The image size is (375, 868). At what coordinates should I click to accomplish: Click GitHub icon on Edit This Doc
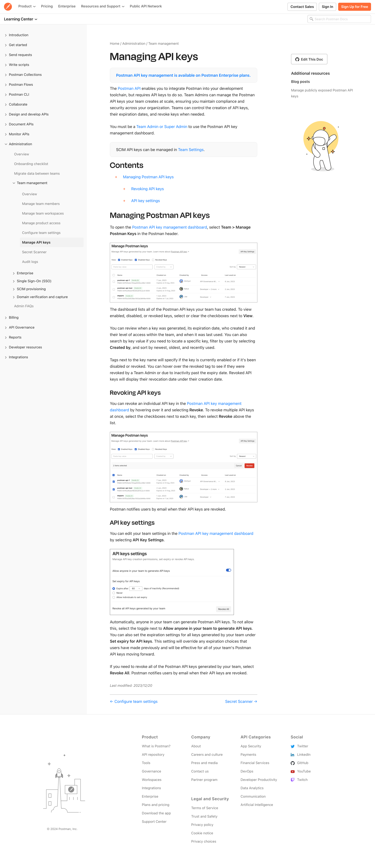click(x=297, y=59)
